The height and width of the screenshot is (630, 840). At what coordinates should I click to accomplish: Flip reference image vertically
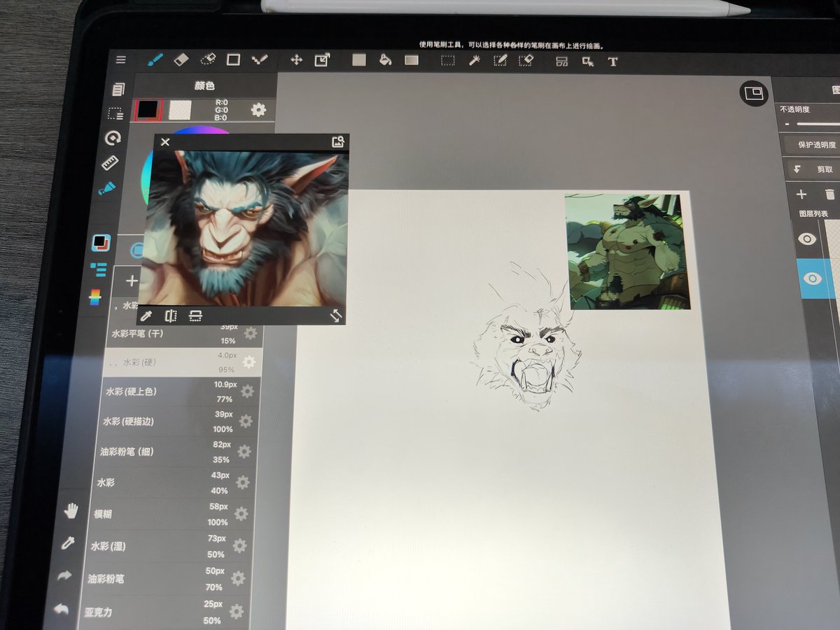(195, 316)
